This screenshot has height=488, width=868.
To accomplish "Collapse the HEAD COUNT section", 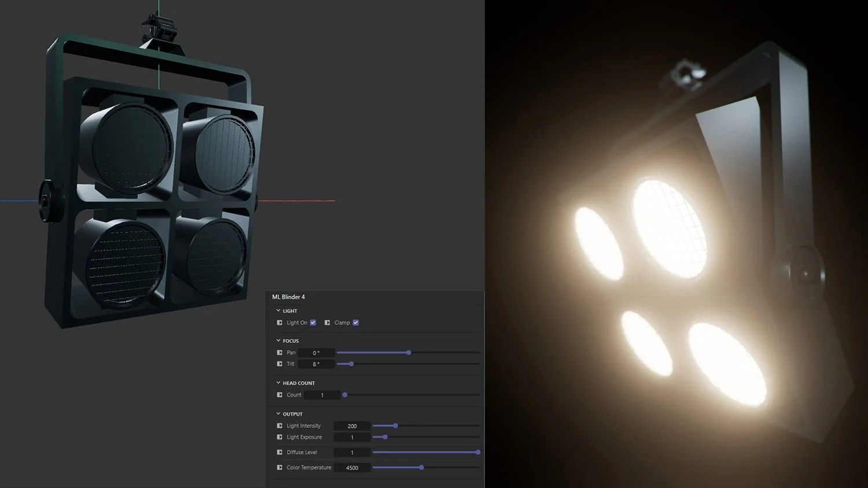I will click(x=278, y=383).
